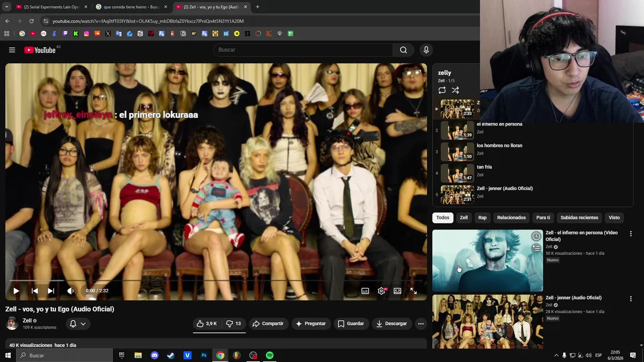Open Instagram bookmark in bookmarks bar

87,34
